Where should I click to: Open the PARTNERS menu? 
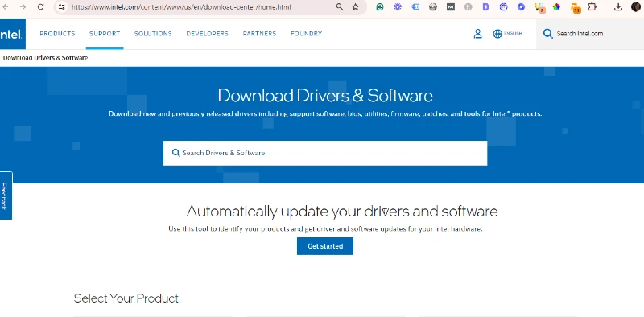259,34
